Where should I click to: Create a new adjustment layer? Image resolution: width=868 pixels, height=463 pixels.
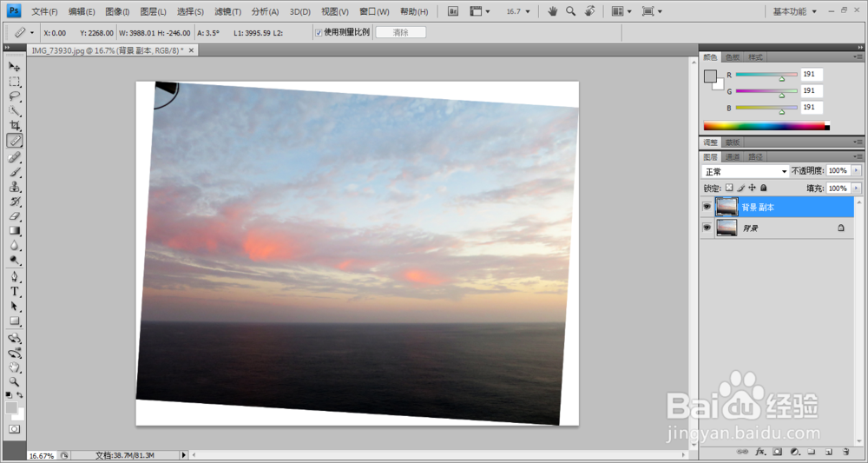[x=794, y=452]
